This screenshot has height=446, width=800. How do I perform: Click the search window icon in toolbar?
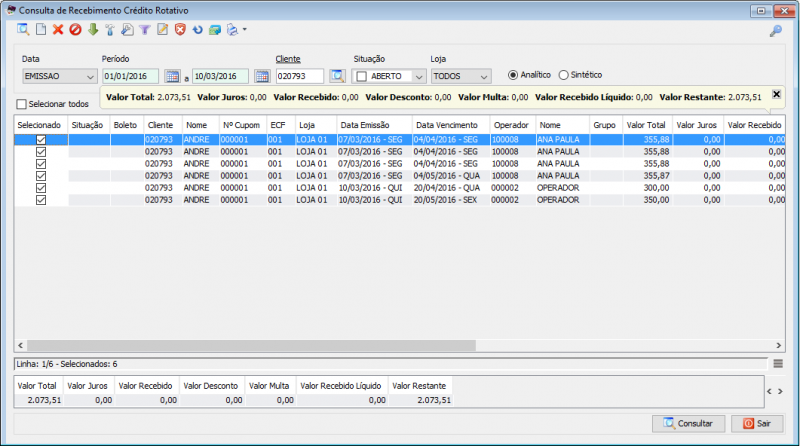pyautogui.click(x=23, y=30)
